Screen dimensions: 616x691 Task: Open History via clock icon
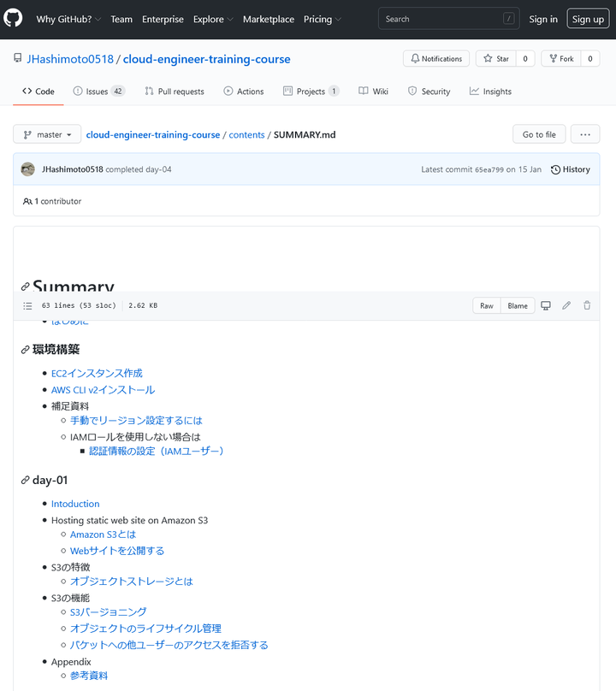[x=556, y=169]
